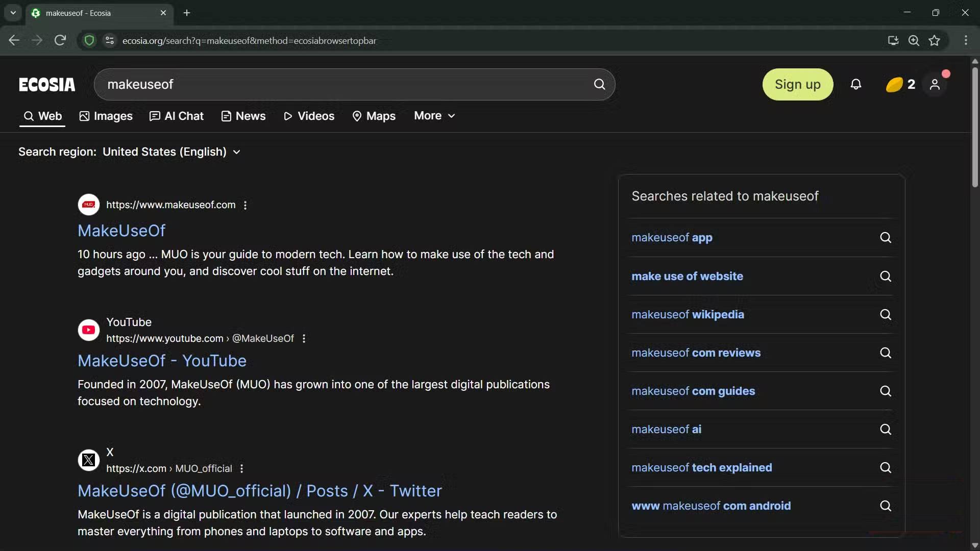Image resolution: width=980 pixels, height=551 pixels.
Task: Switch to the Images tab
Action: [106, 116]
